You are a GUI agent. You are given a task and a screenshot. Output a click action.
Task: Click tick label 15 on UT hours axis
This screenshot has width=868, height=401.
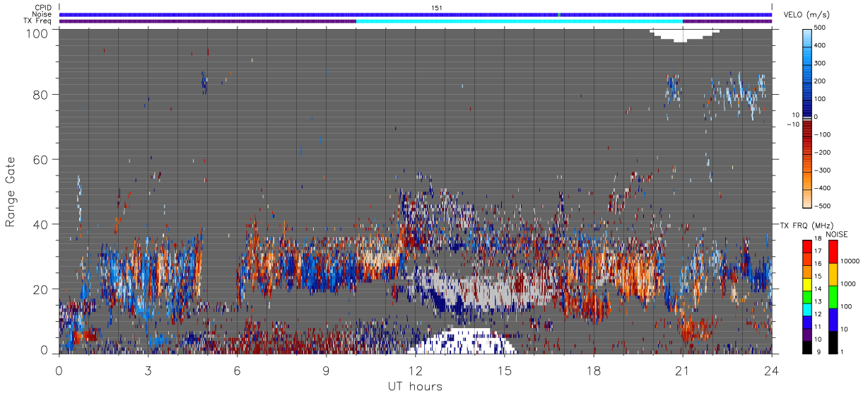[504, 370]
